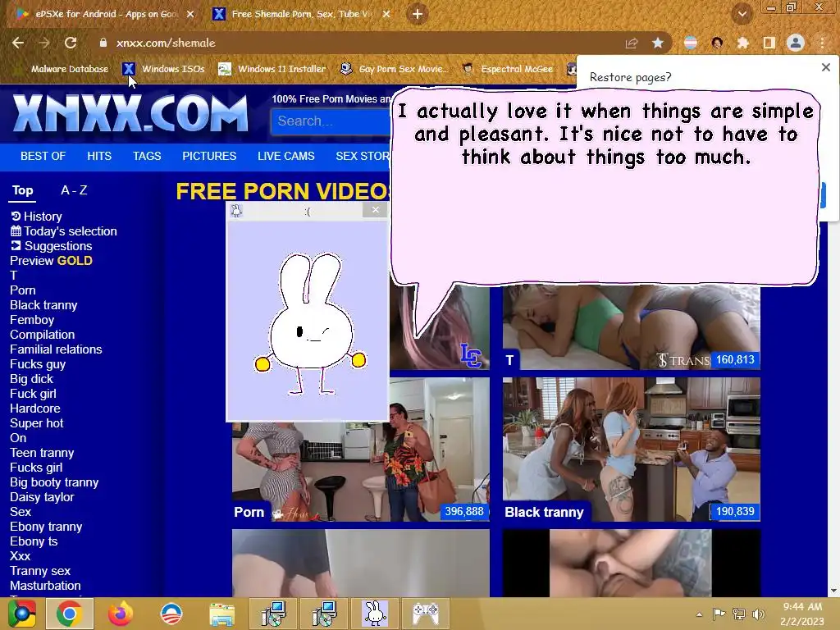Bookmark this page with the star icon
The image size is (840, 630).
coord(658,43)
